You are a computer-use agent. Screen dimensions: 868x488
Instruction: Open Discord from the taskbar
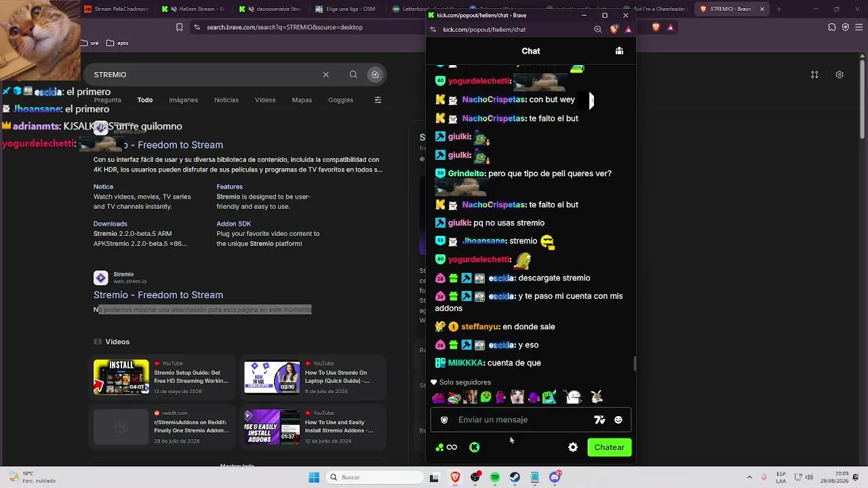555,477
